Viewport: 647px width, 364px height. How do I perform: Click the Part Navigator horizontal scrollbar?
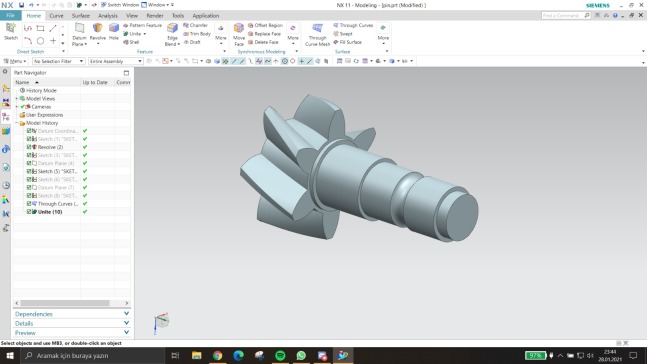click(65, 303)
